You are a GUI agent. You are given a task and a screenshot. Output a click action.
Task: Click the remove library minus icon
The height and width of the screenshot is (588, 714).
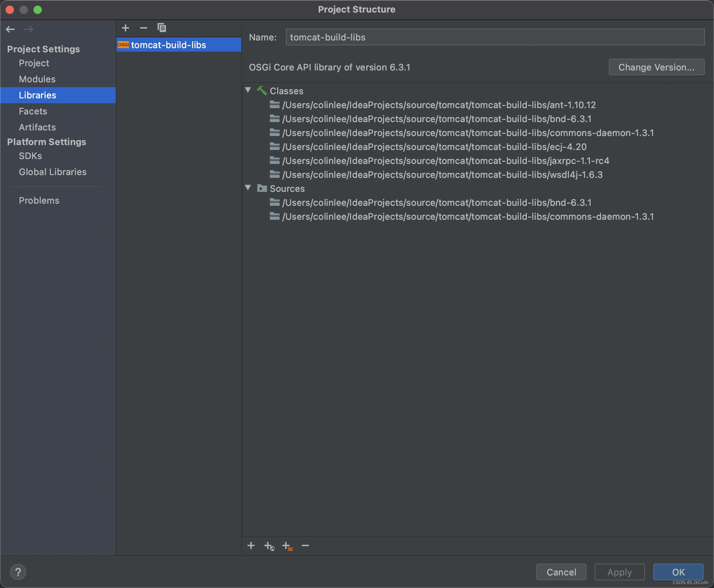point(144,28)
